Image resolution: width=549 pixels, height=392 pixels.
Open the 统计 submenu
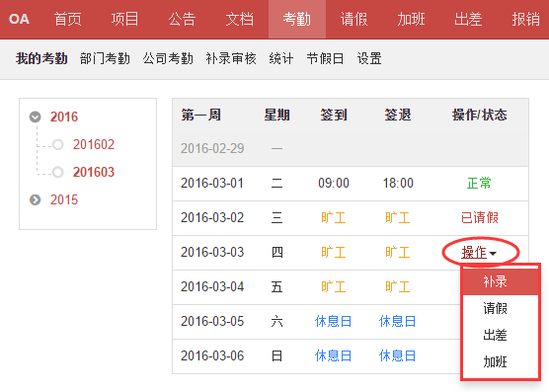[281, 58]
